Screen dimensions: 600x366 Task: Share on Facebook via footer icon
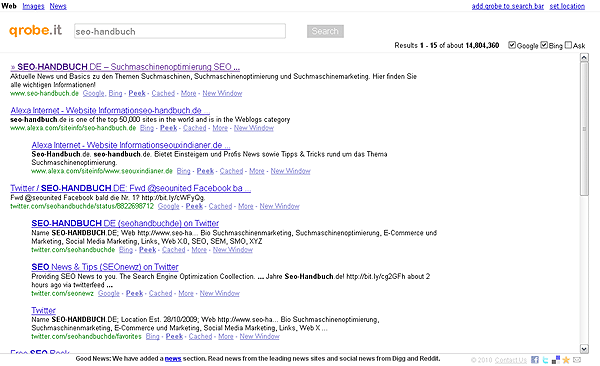535,360
